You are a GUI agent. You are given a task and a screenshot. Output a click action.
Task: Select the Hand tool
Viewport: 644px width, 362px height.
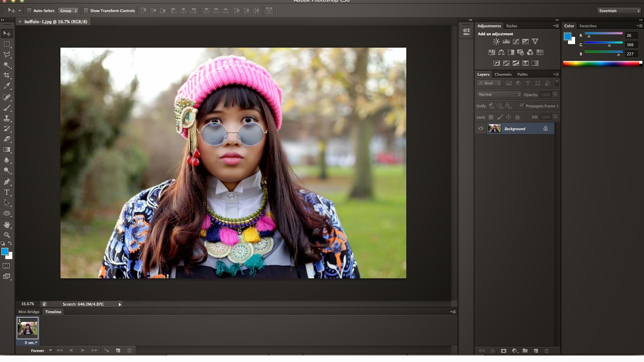7,225
